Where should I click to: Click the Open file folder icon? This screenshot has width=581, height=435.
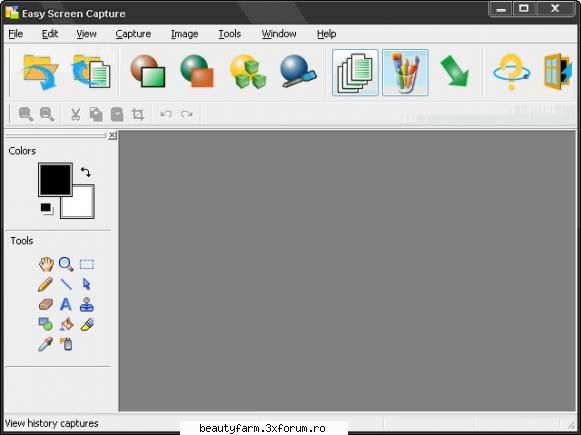pyautogui.click(x=40, y=72)
